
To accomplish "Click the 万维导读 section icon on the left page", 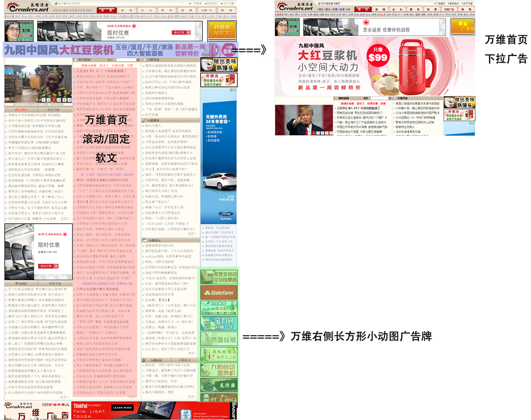I will (x=144, y=60).
